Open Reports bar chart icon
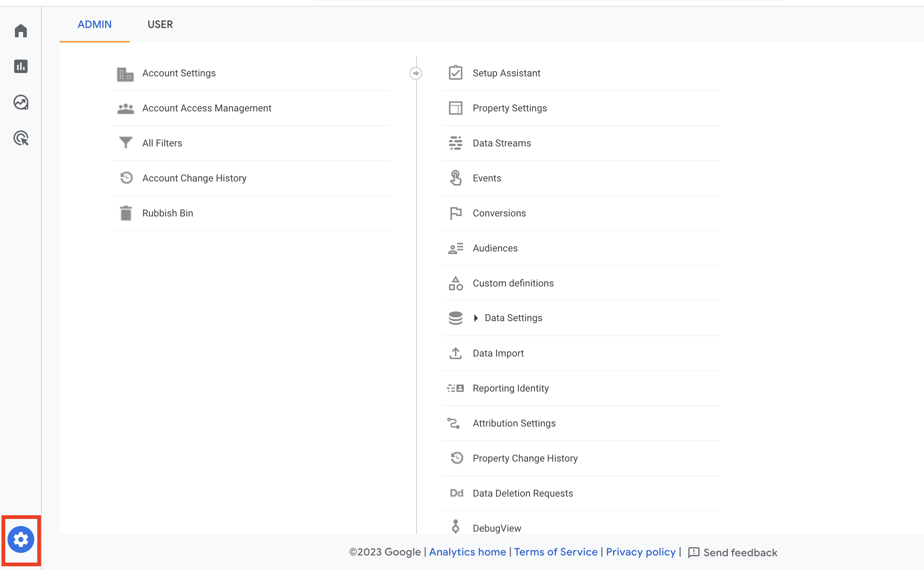This screenshot has width=924, height=570. tap(21, 66)
